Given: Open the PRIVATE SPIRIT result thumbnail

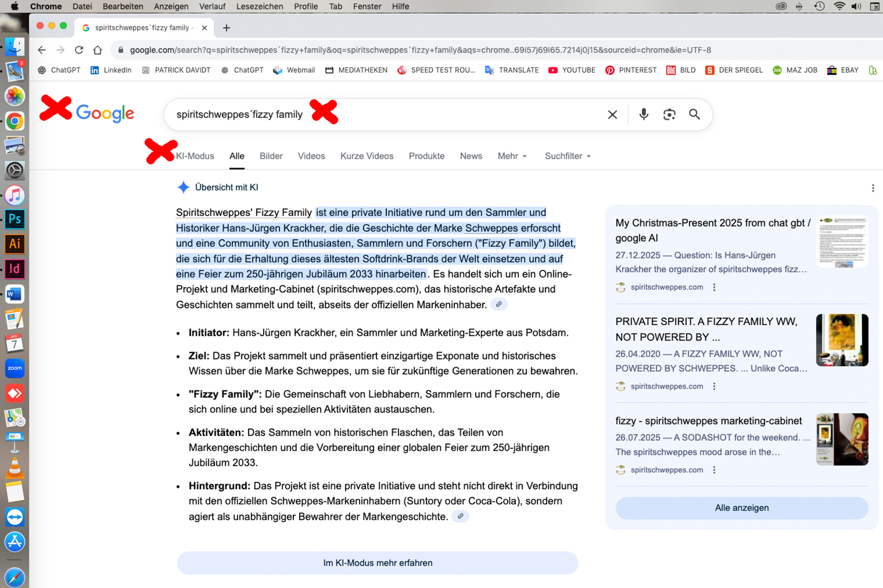Looking at the screenshot, I should click(841, 340).
